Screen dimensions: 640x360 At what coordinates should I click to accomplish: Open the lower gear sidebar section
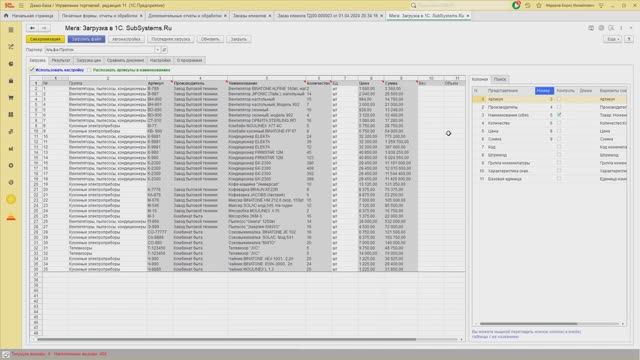click(11, 182)
